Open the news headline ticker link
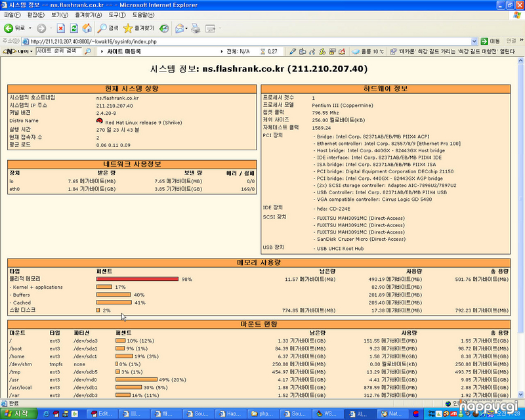The image size is (525, 420). pos(453,51)
